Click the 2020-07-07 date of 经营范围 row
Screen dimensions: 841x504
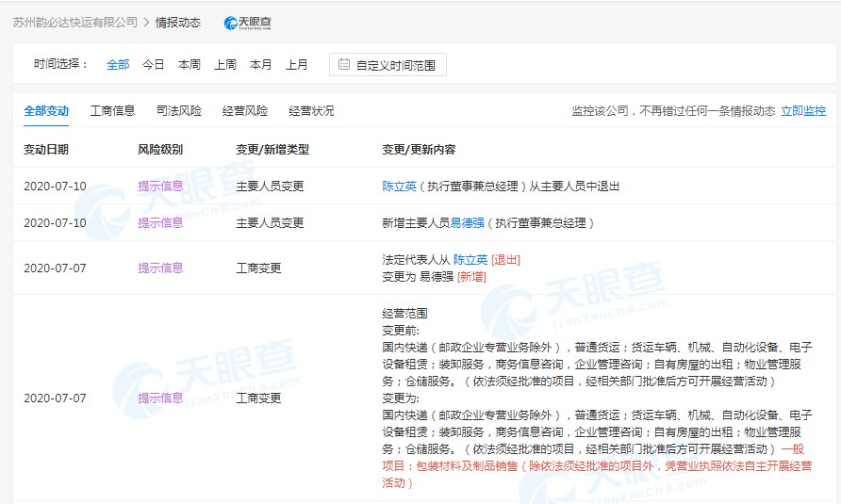pyautogui.click(x=55, y=398)
